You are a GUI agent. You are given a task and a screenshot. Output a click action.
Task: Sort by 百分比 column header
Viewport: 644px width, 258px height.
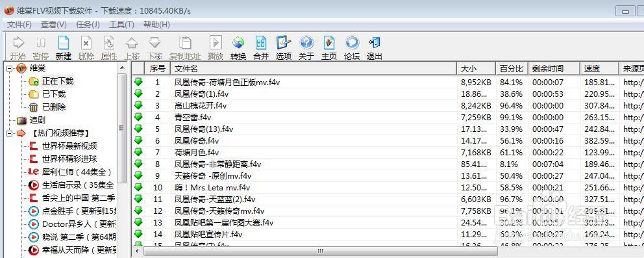[512, 69]
